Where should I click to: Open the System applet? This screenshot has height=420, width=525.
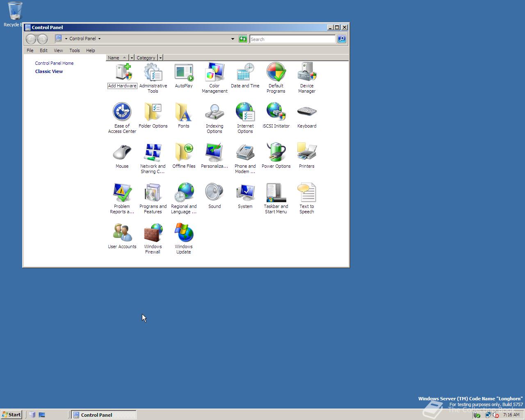(245, 196)
